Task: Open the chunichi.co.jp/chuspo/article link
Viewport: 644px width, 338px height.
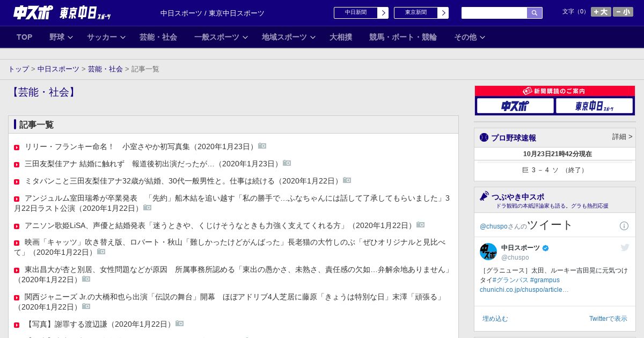Action: [524, 290]
